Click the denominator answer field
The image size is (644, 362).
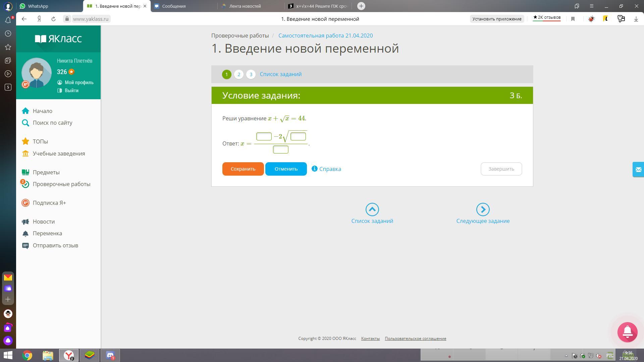coord(281,149)
